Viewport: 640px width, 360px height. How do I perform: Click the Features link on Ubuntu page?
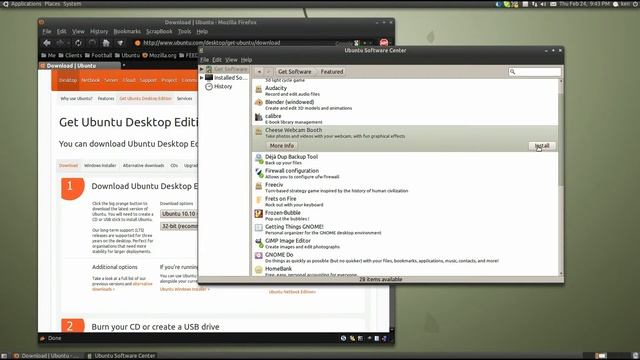pyautogui.click(x=106, y=99)
